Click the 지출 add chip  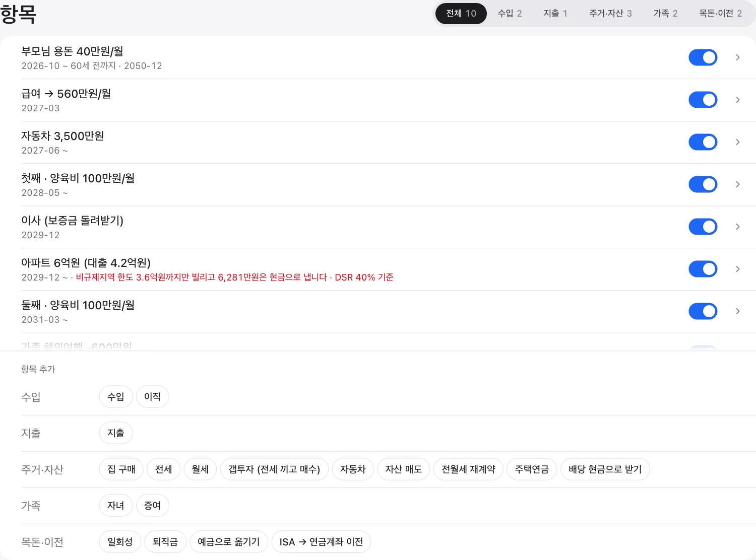coord(116,433)
